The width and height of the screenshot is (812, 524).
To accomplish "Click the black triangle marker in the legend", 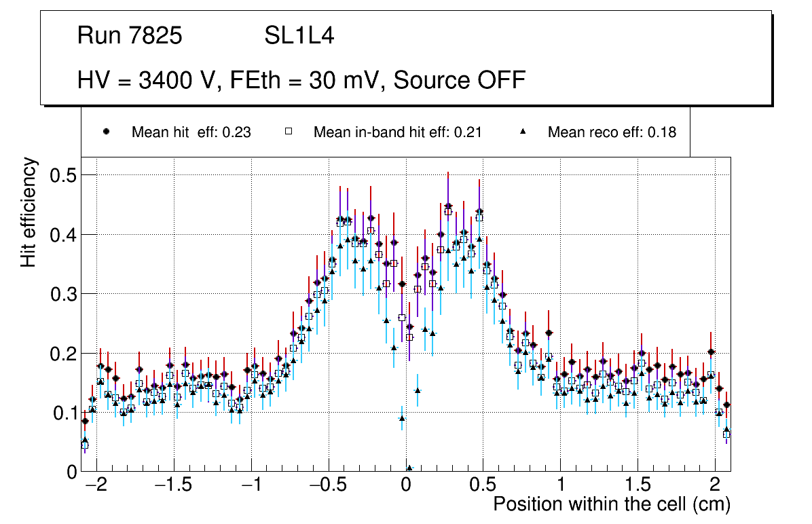I will point(522,132).
